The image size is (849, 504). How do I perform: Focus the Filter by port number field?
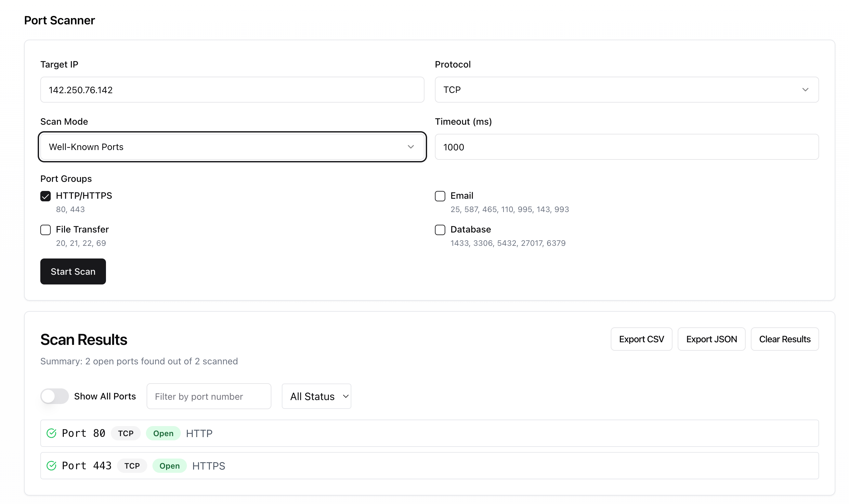(209, 396)
